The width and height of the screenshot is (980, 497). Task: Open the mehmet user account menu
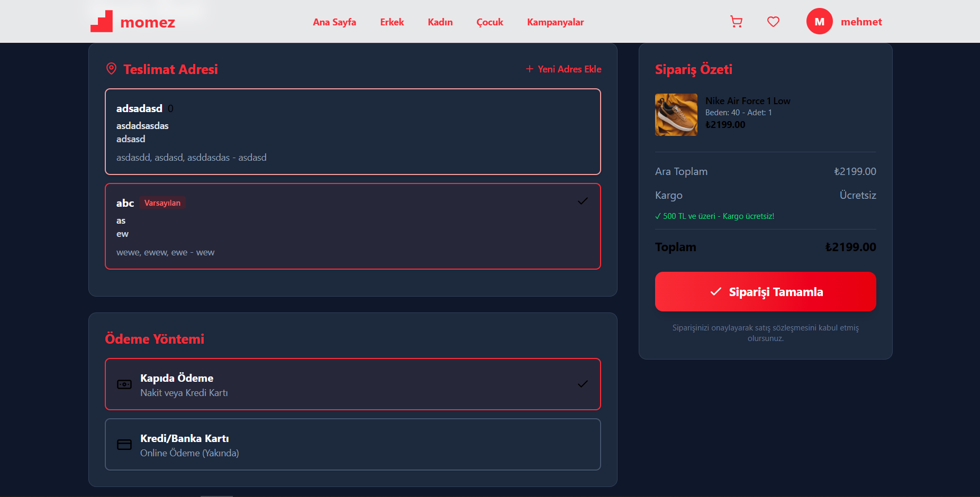tap(861, 22)
